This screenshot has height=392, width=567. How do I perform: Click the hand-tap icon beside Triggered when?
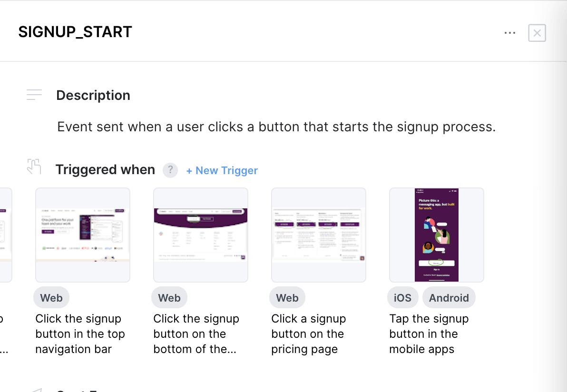(x=34, y=167)
